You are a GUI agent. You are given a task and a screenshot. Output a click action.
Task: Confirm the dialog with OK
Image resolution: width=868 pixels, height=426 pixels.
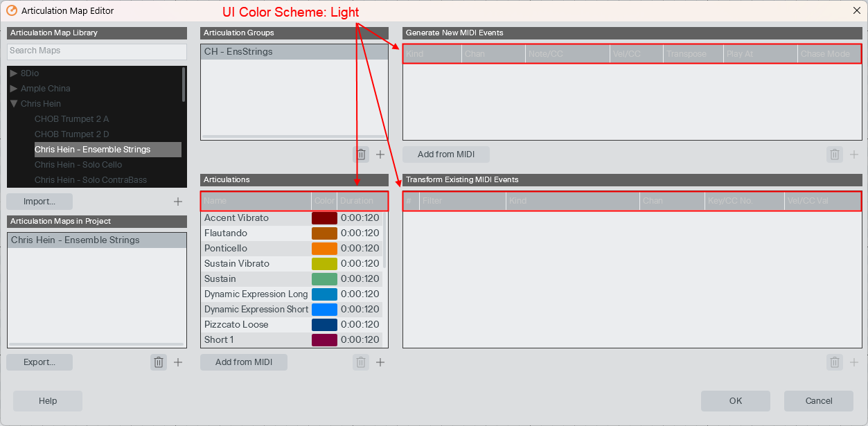click(735, 400)
